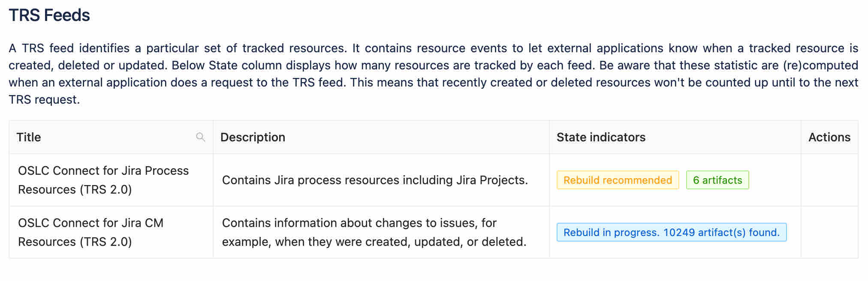Screen dimensions: 868x281
Task: Click the Actions column header
Action: tap(829, 137)
